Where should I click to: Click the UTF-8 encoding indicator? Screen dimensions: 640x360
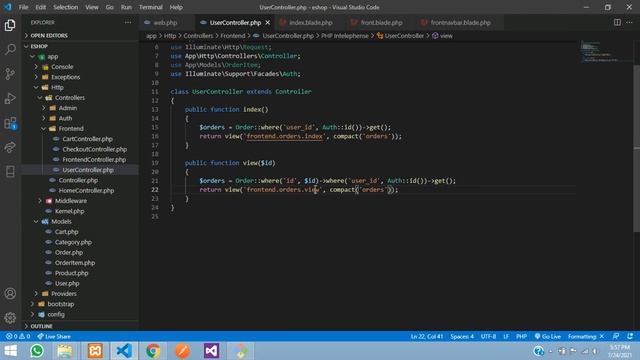[x=488, y=336]
